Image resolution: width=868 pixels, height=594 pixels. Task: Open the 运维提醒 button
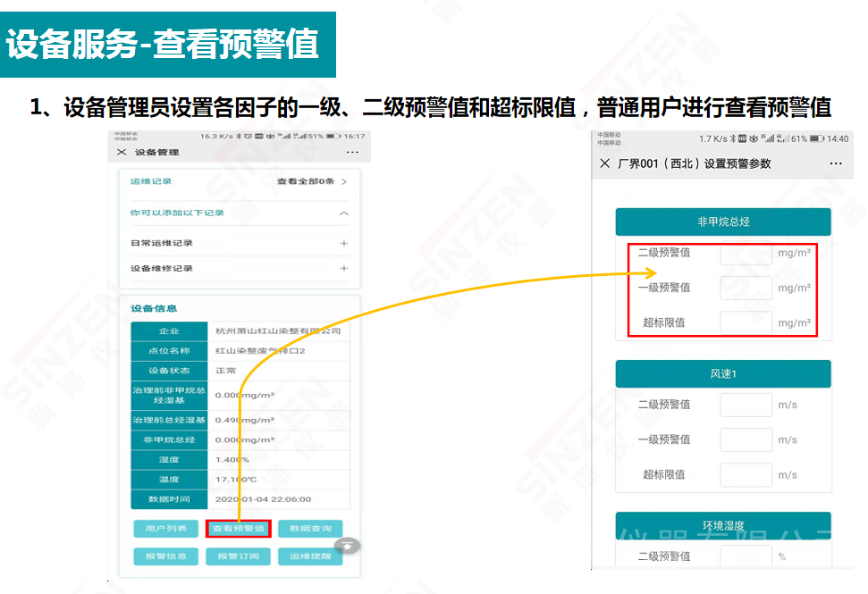309,556
